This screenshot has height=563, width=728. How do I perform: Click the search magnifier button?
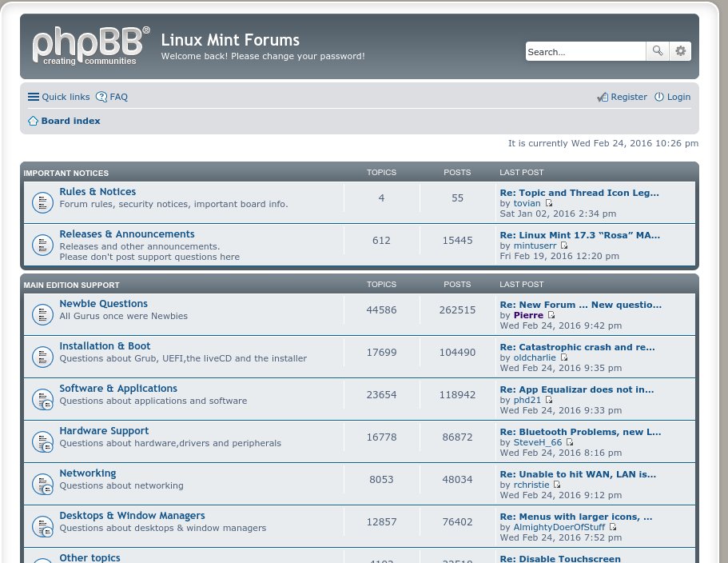658,51
